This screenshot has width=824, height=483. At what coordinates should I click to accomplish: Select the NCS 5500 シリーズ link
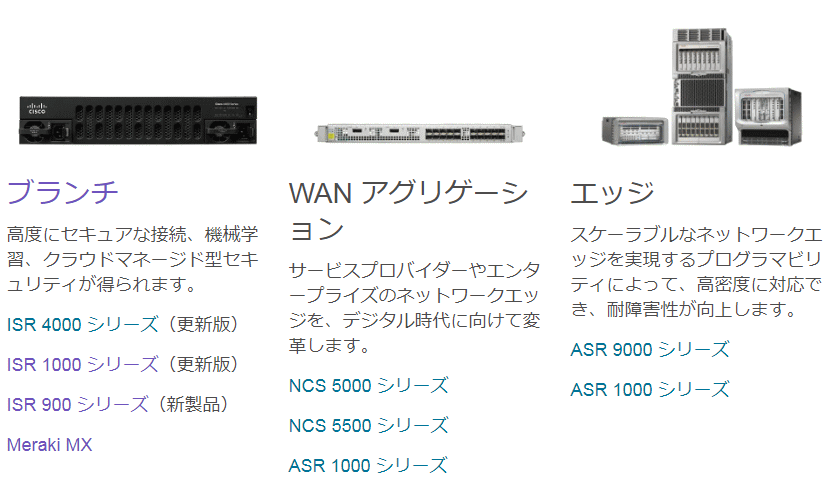coord(369,425)
